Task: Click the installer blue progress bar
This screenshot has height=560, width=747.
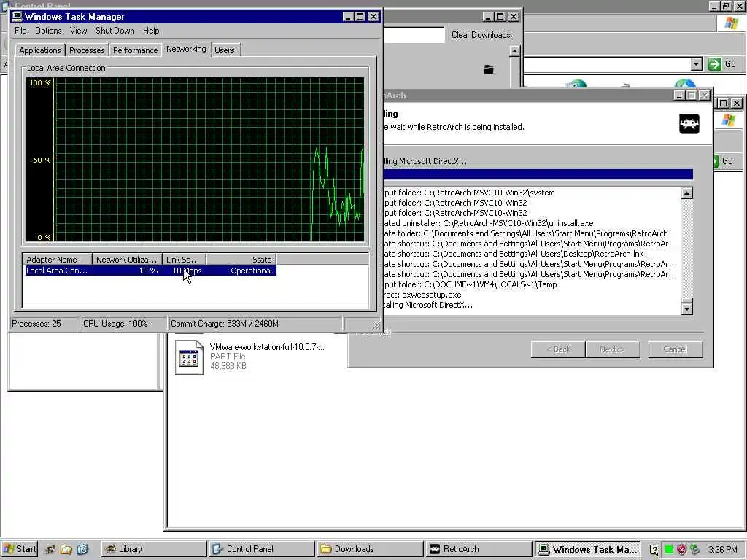Action: (x=538, y=174)
